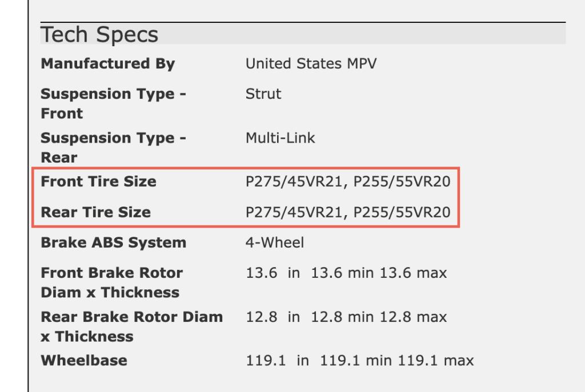Click front tire value P275/45VR21, P255/55VR20
585x392 pixels.
coord(348,181)
